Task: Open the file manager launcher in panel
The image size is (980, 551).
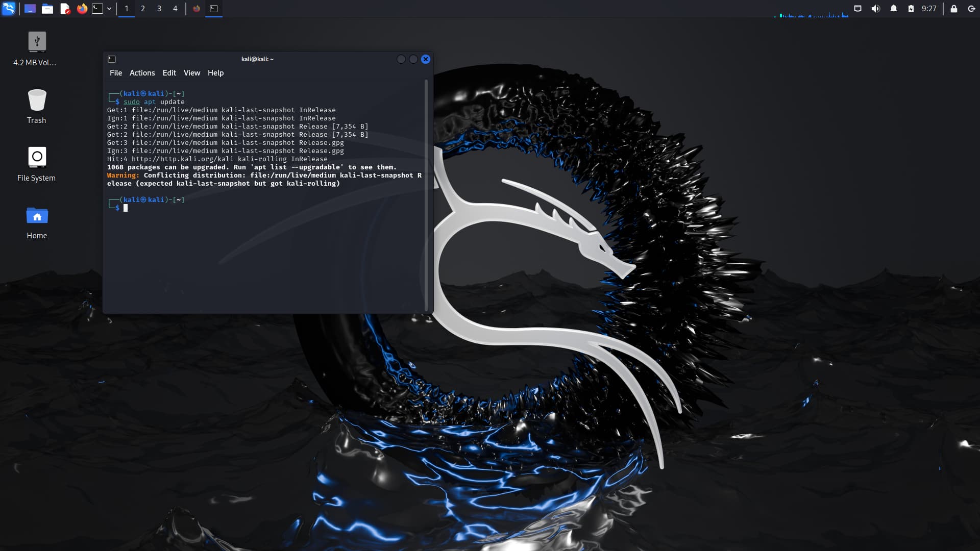Action: pos(47,9)
